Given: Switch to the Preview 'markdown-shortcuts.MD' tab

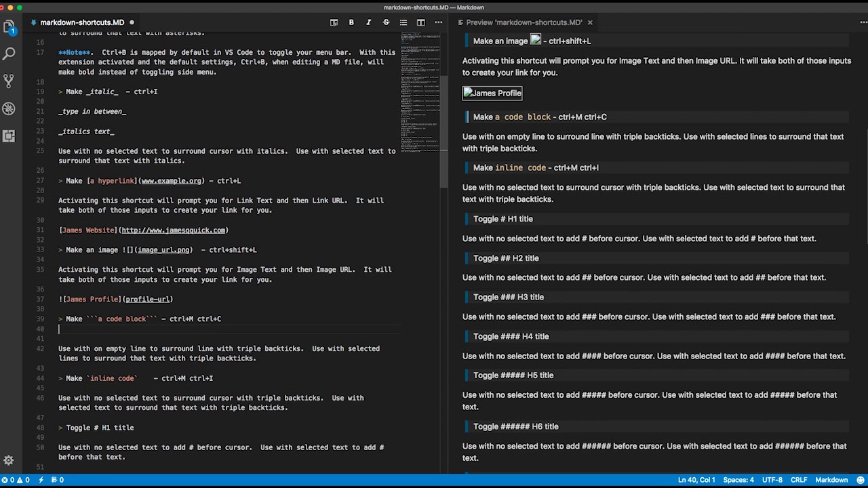Looking at the screenshot, I should pyautogui.click(x=524, y=22).
